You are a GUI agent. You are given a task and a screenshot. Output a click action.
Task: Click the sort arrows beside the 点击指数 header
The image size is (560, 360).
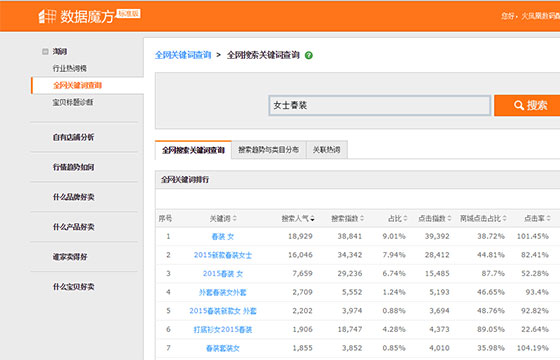tap(449, 219)
